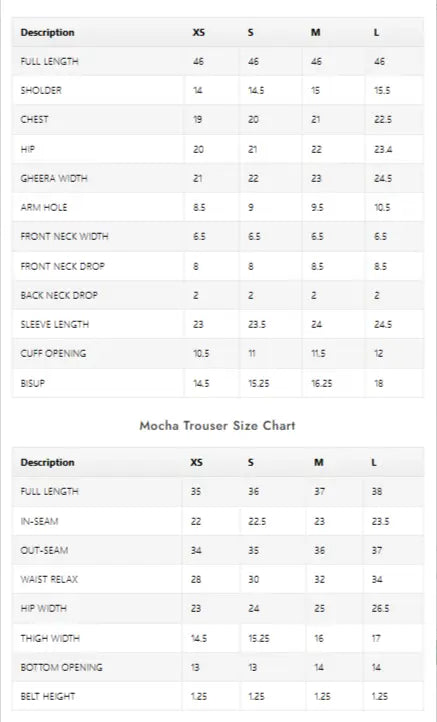Click the Mocha Trouser Size Chart heading
The image size is (437, 722).
click(217, 425)
